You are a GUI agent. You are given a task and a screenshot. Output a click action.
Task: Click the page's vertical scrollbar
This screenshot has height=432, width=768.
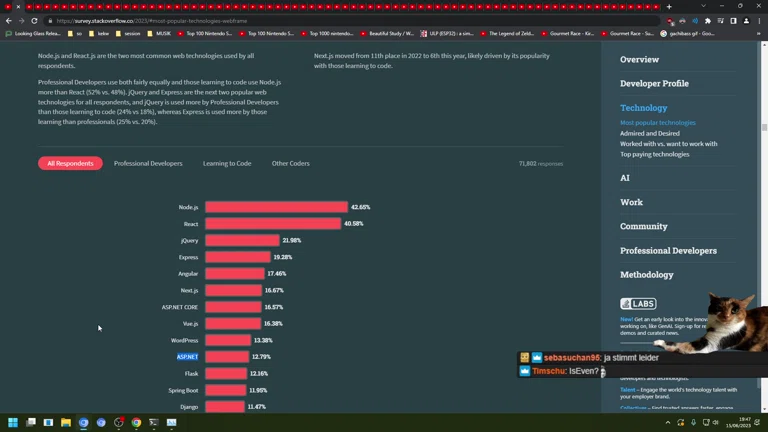[x=764, y=127]
